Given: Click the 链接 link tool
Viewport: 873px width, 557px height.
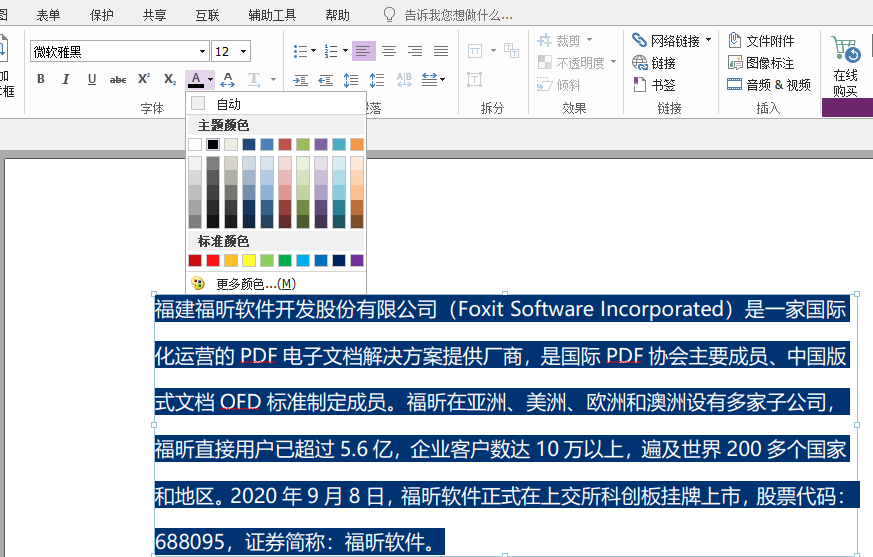Looking at the screenshot, I should coord(654,63).
